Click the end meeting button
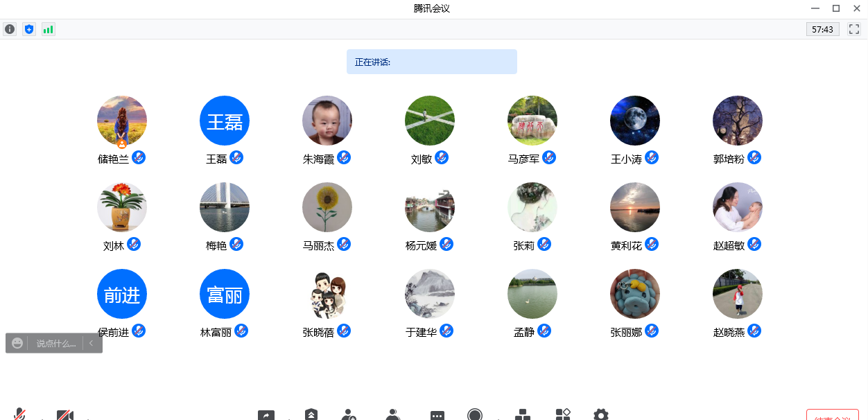 pos(833,416)
